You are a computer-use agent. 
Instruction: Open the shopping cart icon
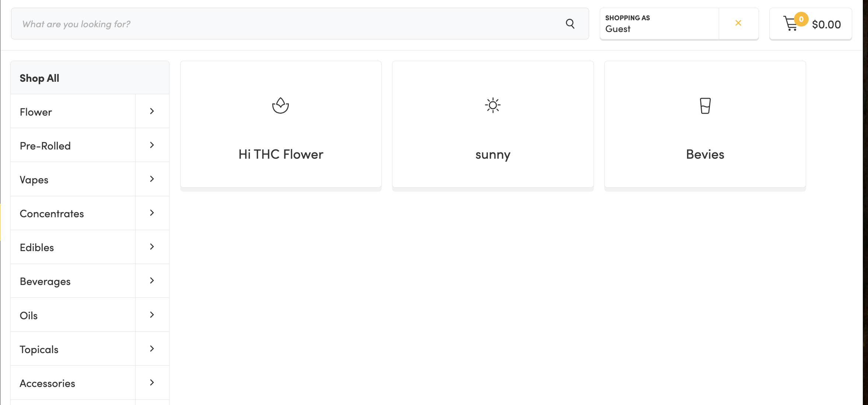[789, 25]
